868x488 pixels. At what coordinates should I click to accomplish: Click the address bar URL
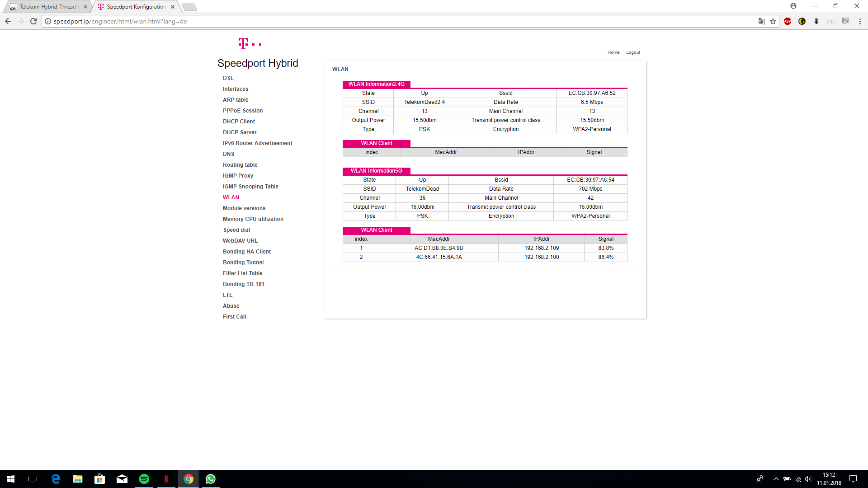tap(120, 21)
